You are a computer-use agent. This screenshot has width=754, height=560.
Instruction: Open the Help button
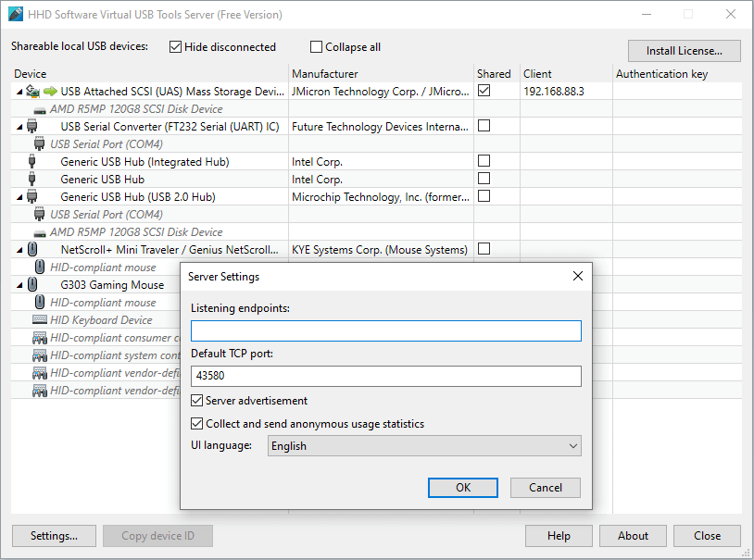click(x=559, y=536)
